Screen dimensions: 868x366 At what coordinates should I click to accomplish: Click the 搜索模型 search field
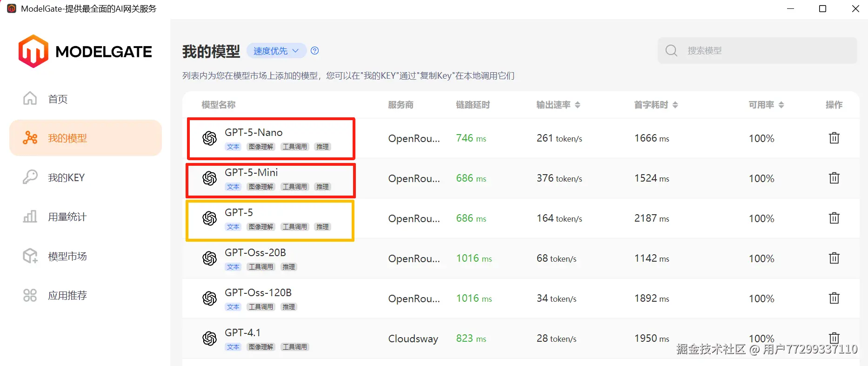point(757,50)
